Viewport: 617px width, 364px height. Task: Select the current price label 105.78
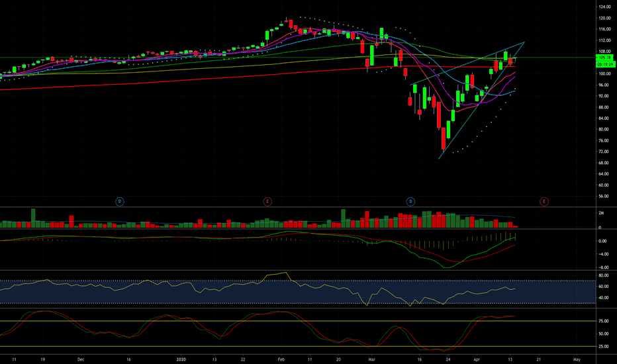click(604, 58)
